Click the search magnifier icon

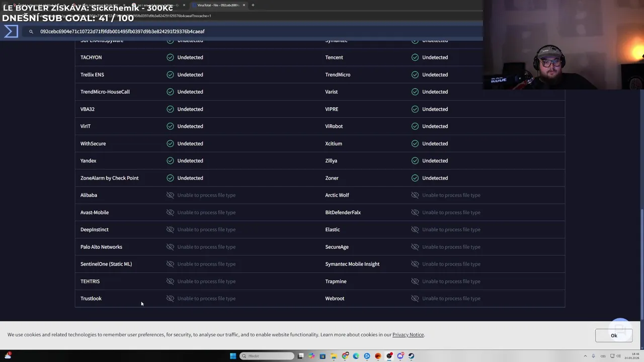[x=31, y=32]
